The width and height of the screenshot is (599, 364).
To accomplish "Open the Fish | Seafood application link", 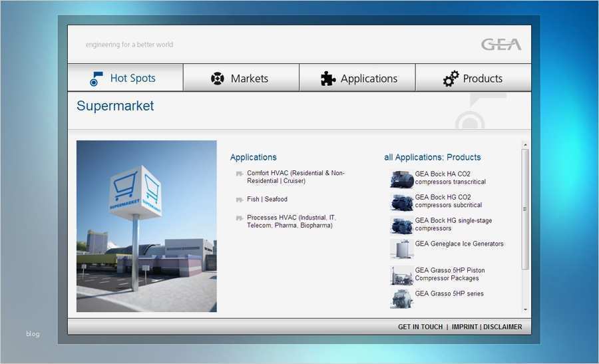I will click(267, 199).
